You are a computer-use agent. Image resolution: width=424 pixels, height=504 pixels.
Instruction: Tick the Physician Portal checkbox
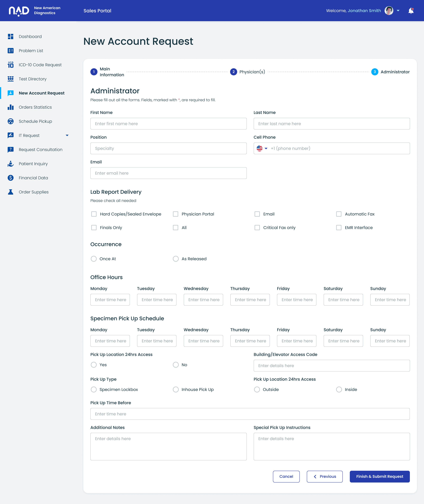tap(176, 214)
